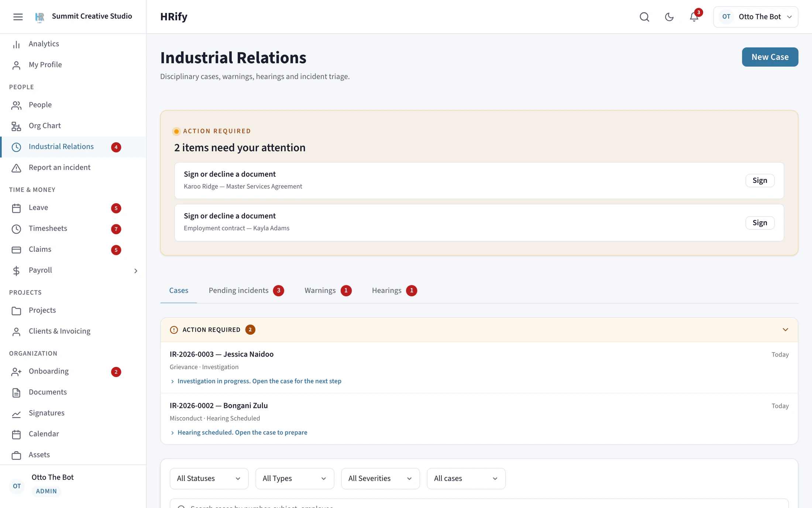812x508 pixels.
Task: Open the notifications bell
Action: [694, 17]
